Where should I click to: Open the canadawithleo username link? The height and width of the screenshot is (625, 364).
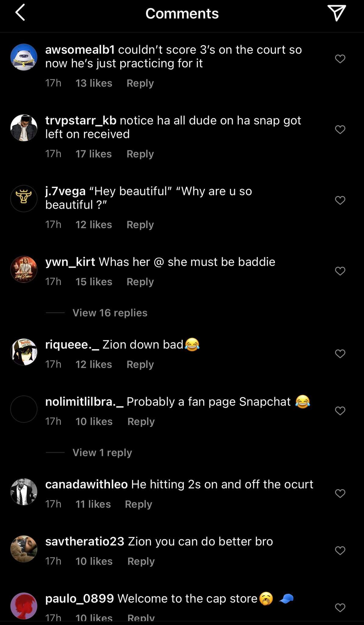(x=86, y=484)
